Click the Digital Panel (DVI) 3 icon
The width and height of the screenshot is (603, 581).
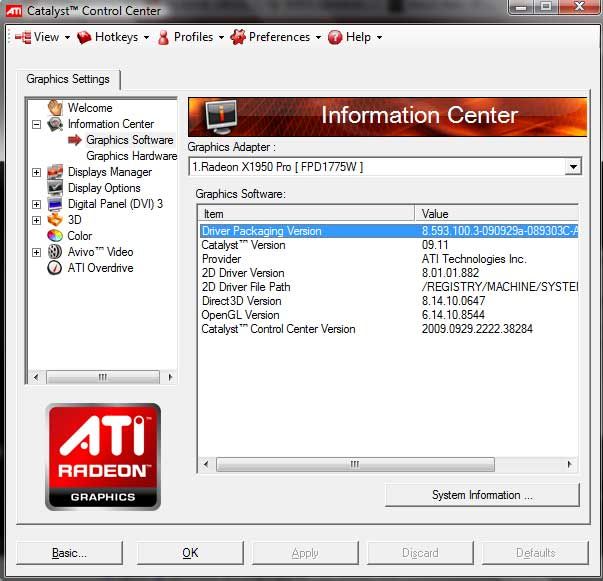[x=55, y=204]
